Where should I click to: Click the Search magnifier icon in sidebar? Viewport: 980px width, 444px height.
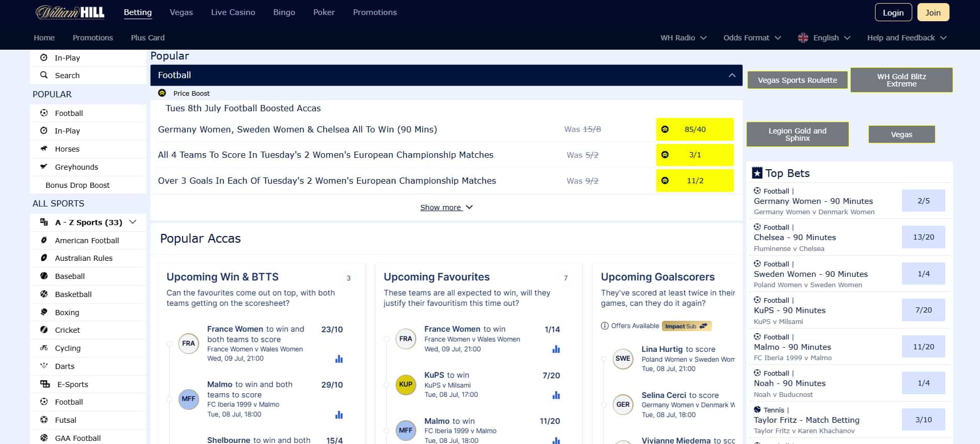point(44,75)
